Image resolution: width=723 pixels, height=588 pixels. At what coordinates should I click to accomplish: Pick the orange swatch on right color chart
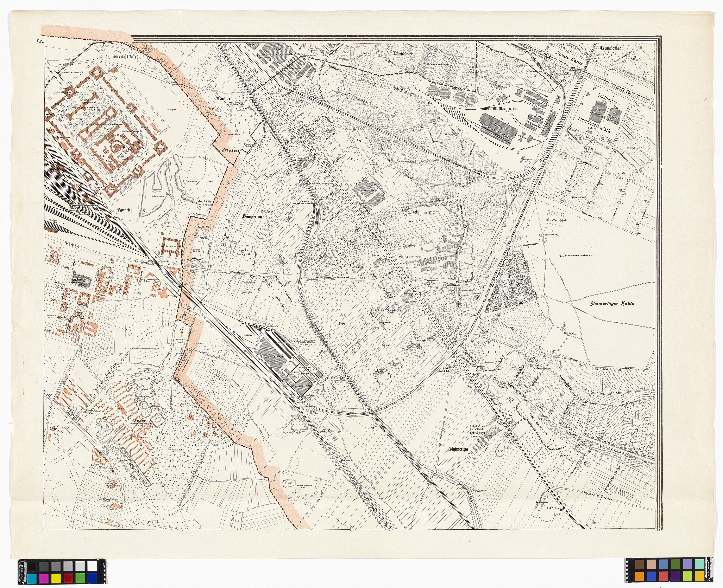pos(640,576)
